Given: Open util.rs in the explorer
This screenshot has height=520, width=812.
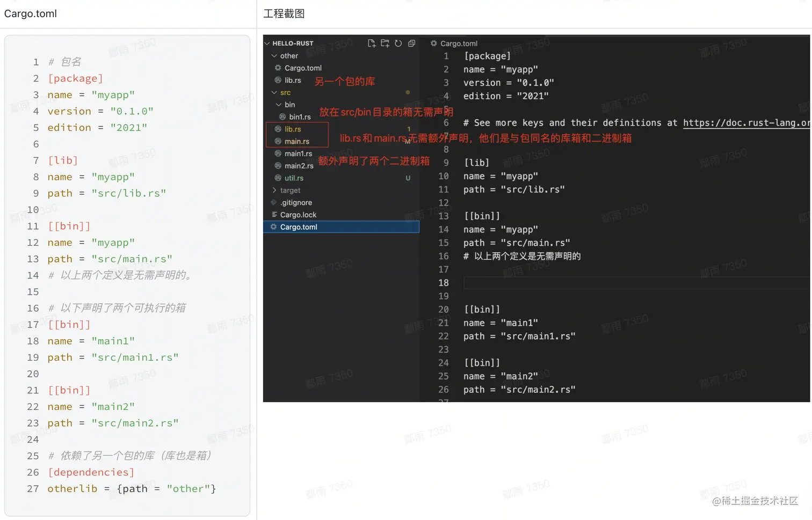Looking at the screenshot, I should click(x=294, y=178).
